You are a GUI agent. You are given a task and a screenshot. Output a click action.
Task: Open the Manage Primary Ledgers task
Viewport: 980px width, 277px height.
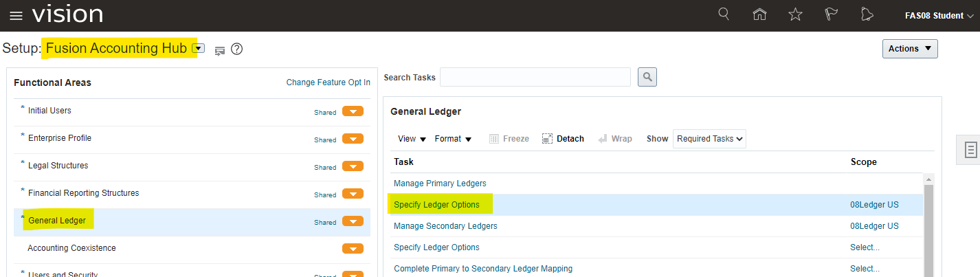point(440,184)
